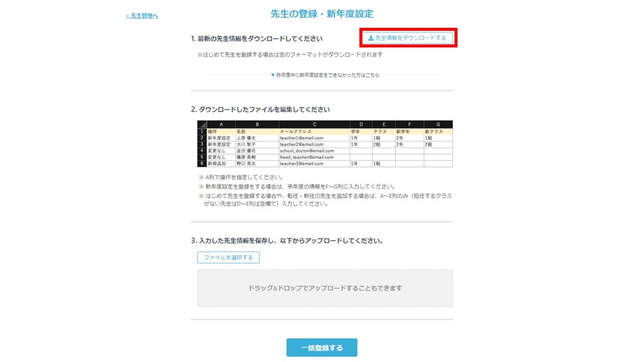The width and height of the screenshot is (644, 362).
Task: Click the 操作 header cell in the sample
Action: pos(212,132)
